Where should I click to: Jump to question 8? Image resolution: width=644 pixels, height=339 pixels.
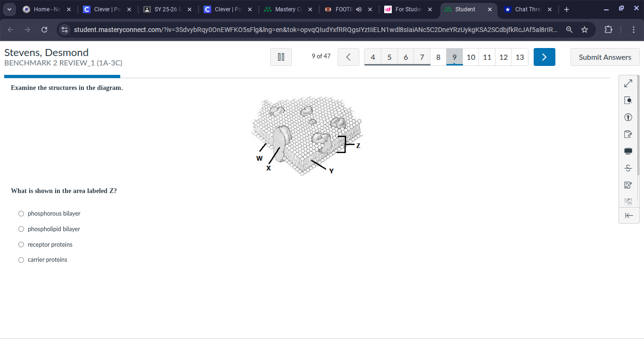pyautogui.click(x=438, y=57)
